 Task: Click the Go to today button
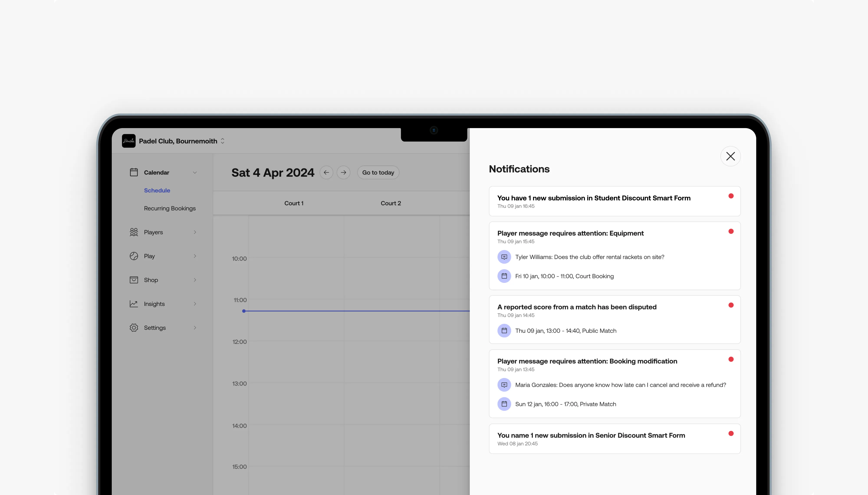[378, 172]
